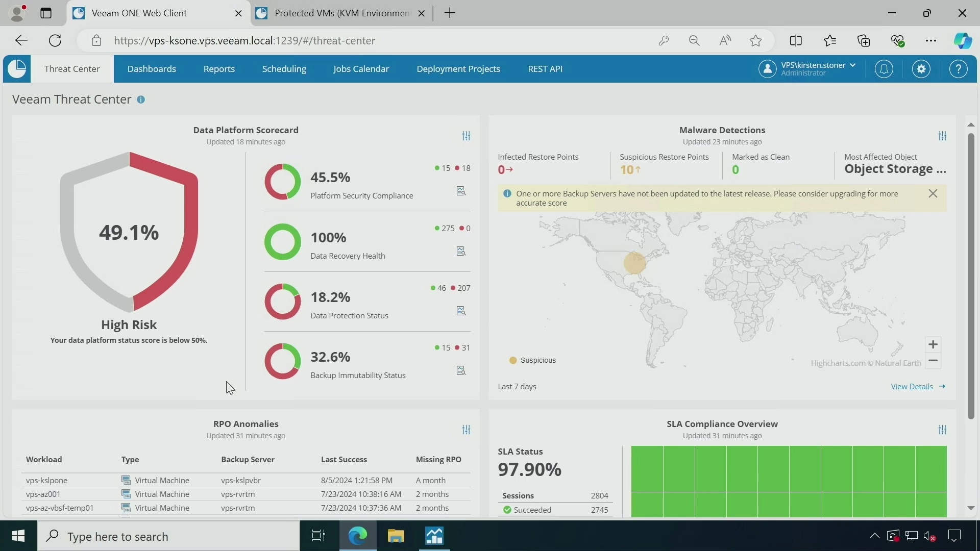Open Browser essentials heart icon

pos(898,41)
